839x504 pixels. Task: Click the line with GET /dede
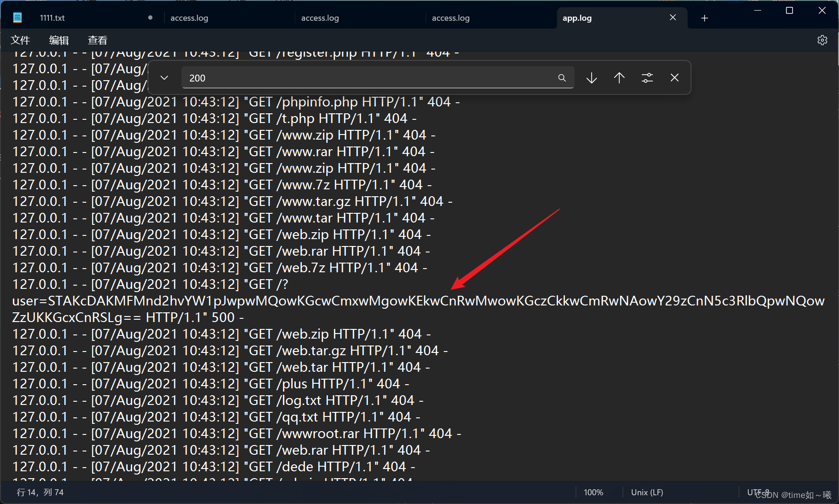(214, 467)
